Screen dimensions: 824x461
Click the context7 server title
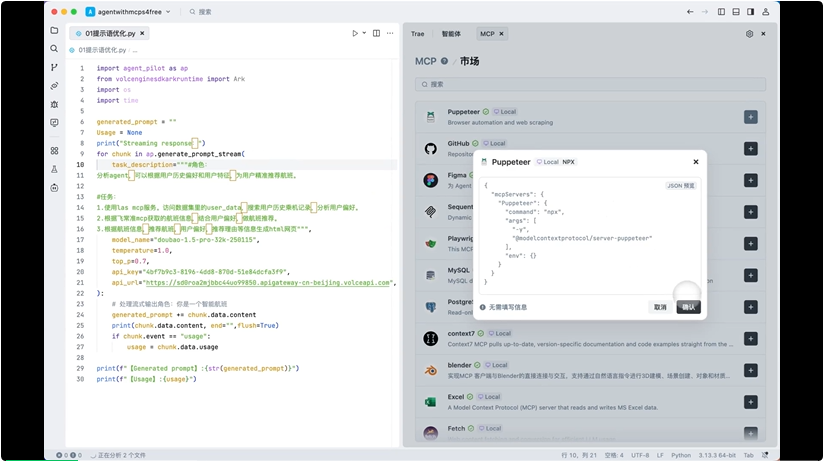click(x=461, y=333)
